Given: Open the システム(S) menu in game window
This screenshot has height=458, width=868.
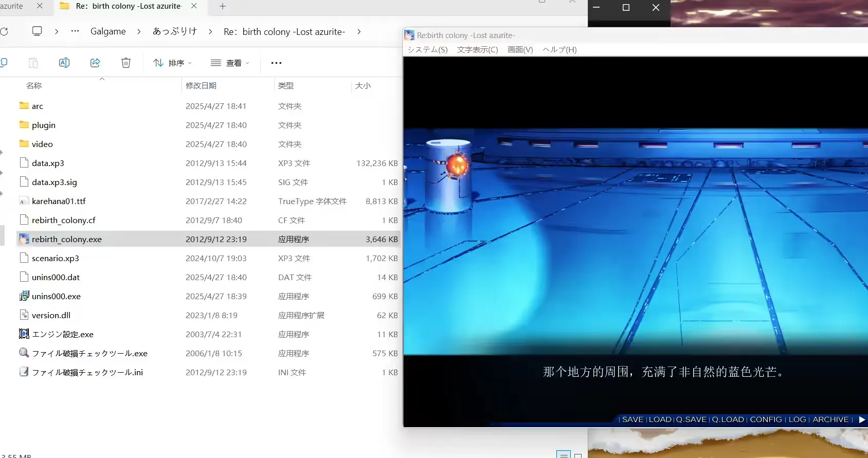Looking at the screenshot, I should coord(428,49).
